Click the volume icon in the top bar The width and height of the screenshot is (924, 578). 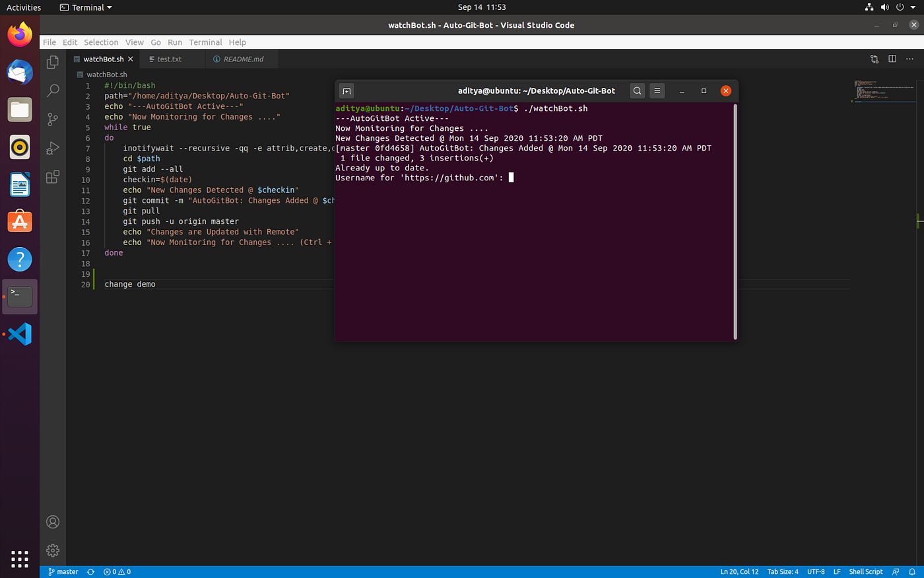click(x=884, y=7)
